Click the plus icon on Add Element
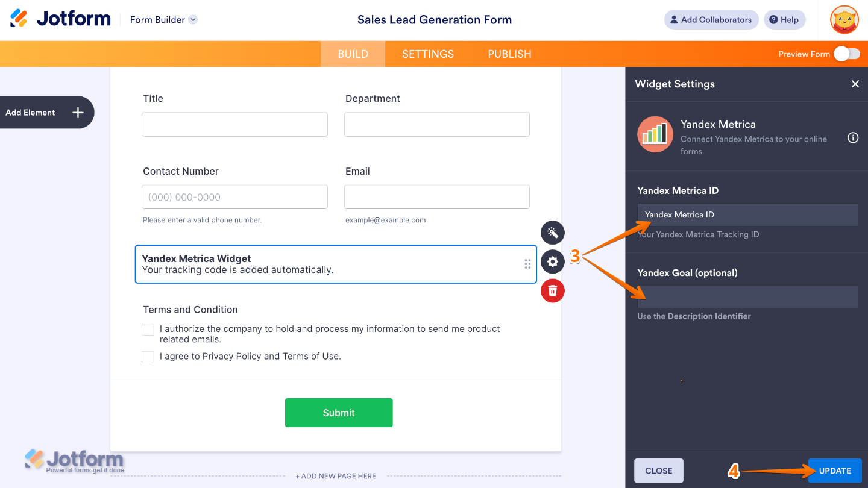This screenshot has height=488, width=868. point(78,113)
